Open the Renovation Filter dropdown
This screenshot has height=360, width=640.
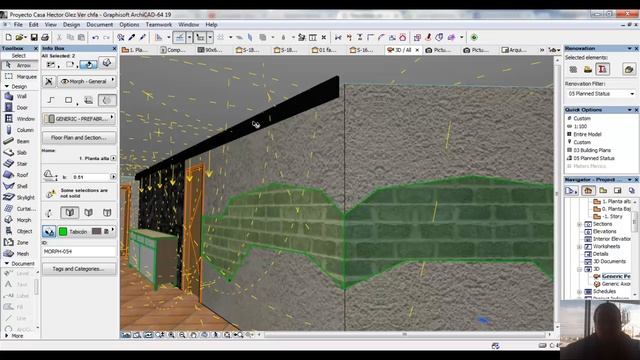[602, 94]
